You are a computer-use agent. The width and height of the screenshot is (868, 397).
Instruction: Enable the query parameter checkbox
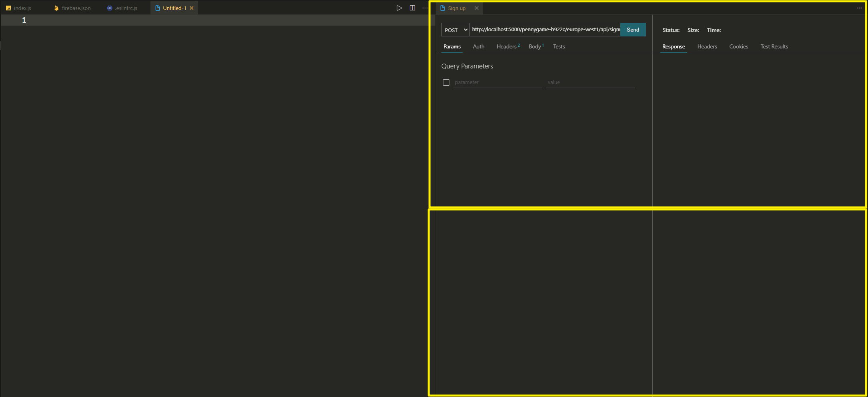click(446, 82)
